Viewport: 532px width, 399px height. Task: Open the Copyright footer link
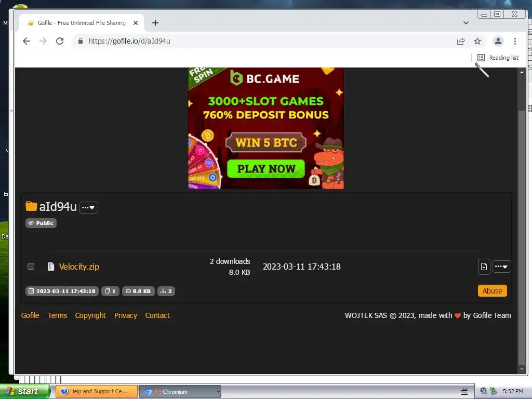[x=90, y=315]
